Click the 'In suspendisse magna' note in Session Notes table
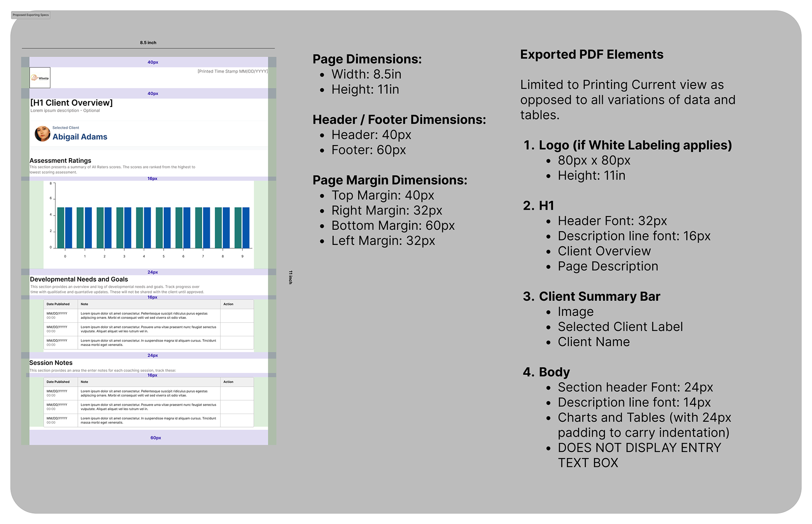Screen dimensions: 812x524 [x=148, y=420]
